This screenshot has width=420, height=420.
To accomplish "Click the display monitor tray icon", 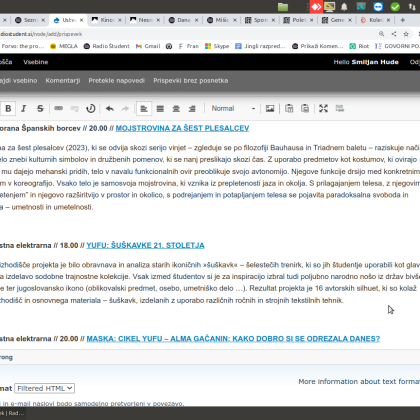I will (329, 7).
